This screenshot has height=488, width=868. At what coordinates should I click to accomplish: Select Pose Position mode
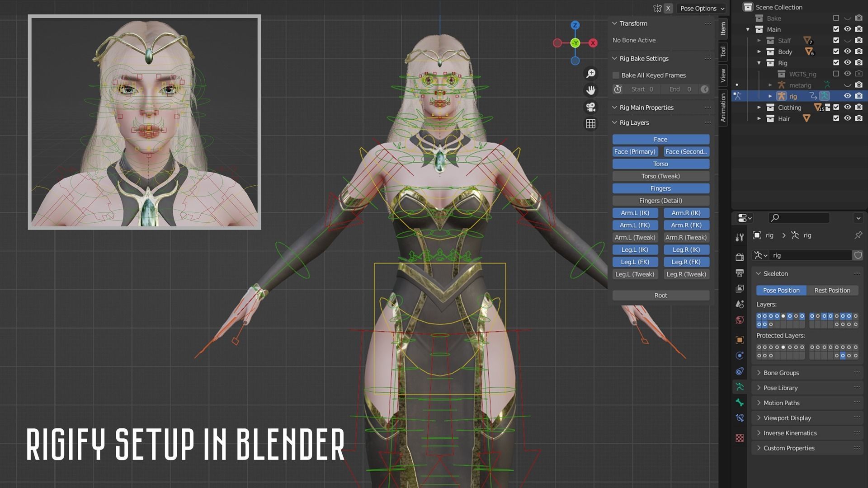click(x=781, y=291)
